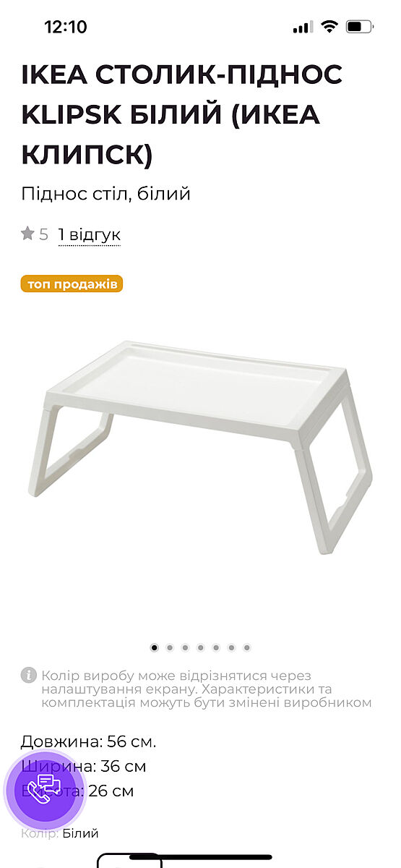Viewport: 401px width, 868px height.
Task: Tap the Wi-Fi status icon
Action: pos(329,27)
